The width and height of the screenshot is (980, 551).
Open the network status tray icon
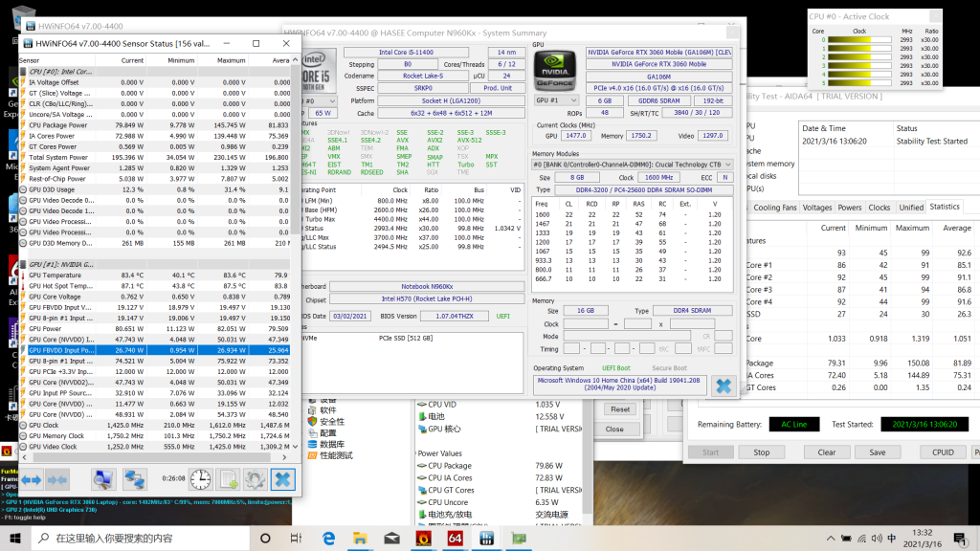862,539
